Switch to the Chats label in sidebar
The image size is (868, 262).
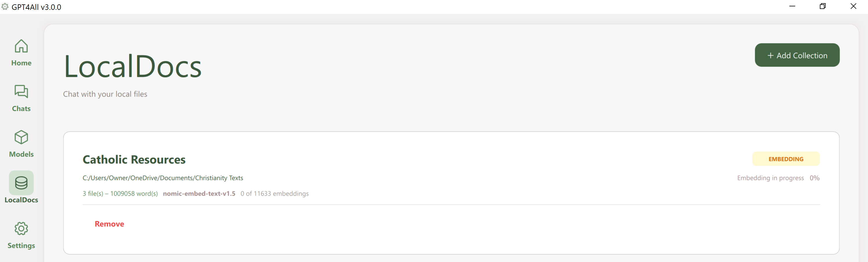tap(21, 108)
